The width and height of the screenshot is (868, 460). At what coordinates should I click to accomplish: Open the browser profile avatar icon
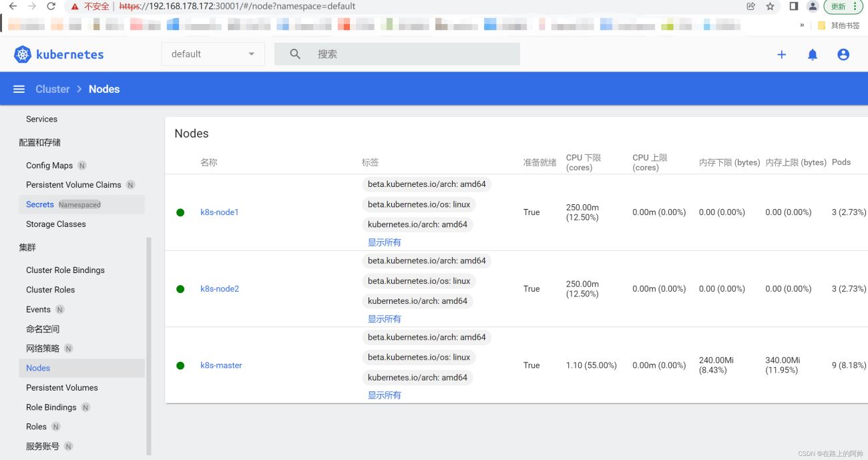click(813, 6)
